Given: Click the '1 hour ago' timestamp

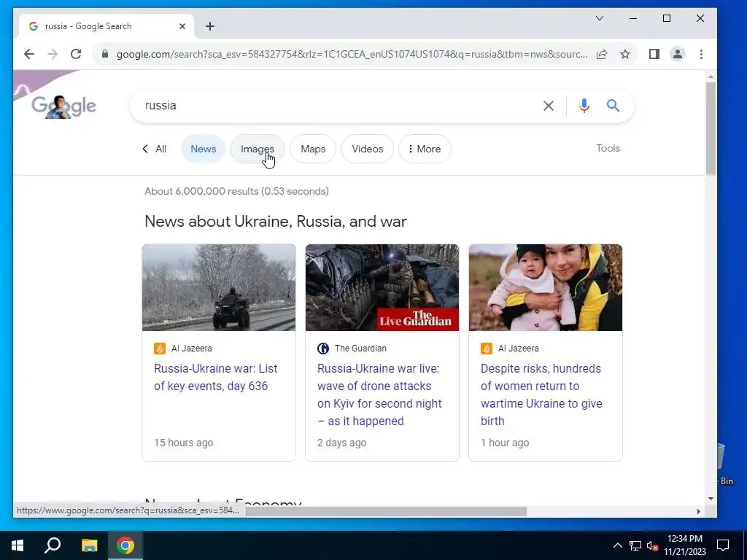Looking at the screenshot, I should pos(505,443).
